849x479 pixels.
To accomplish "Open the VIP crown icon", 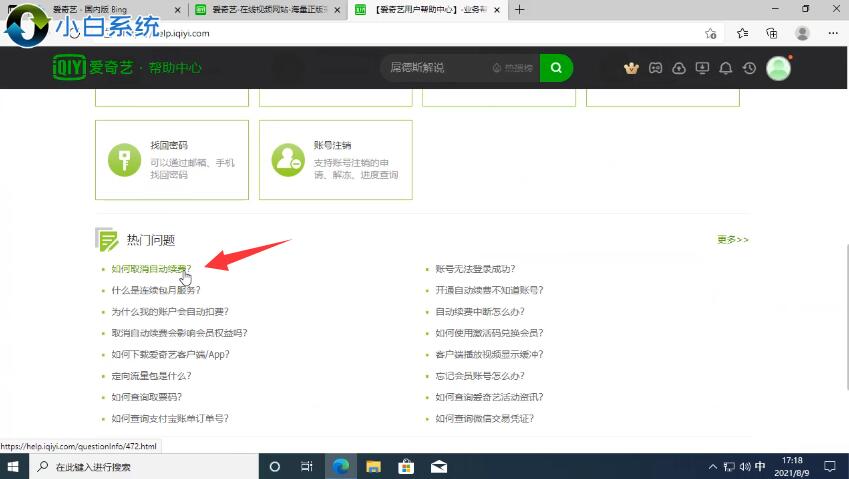I will tap(631, 68).
